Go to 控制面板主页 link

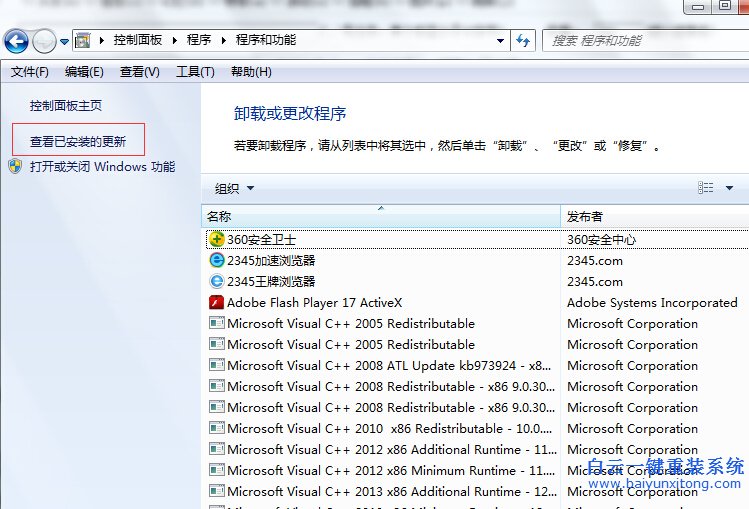66,105
